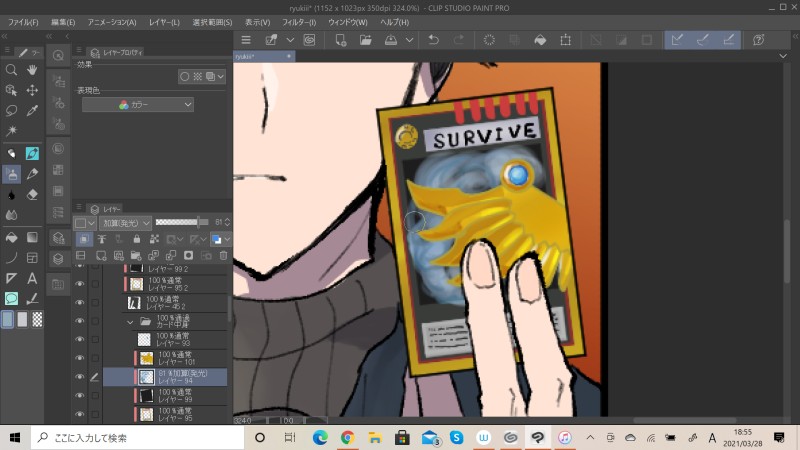Select the Fill bucket tool in toolbox
This screenshot has height=450, width=800.
(x=11, y=237)
